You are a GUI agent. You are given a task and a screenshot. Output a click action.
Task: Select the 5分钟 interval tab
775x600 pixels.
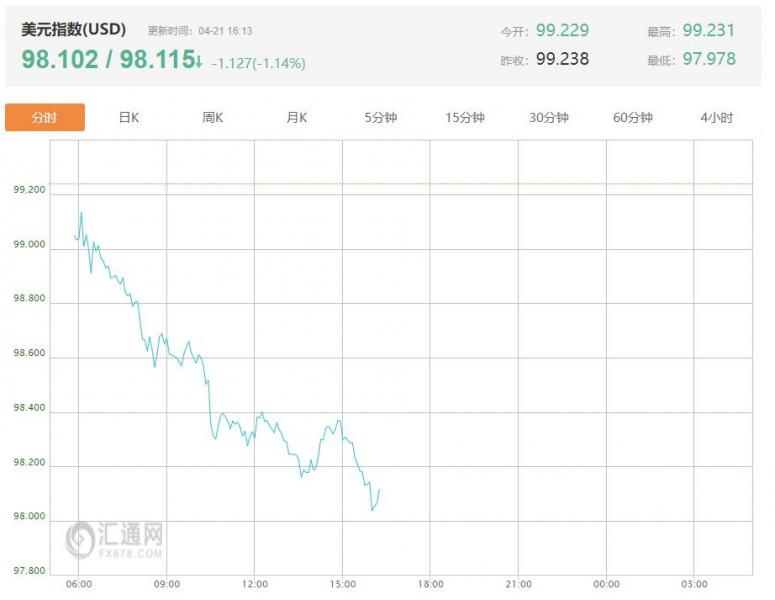(x=381, y=118)
